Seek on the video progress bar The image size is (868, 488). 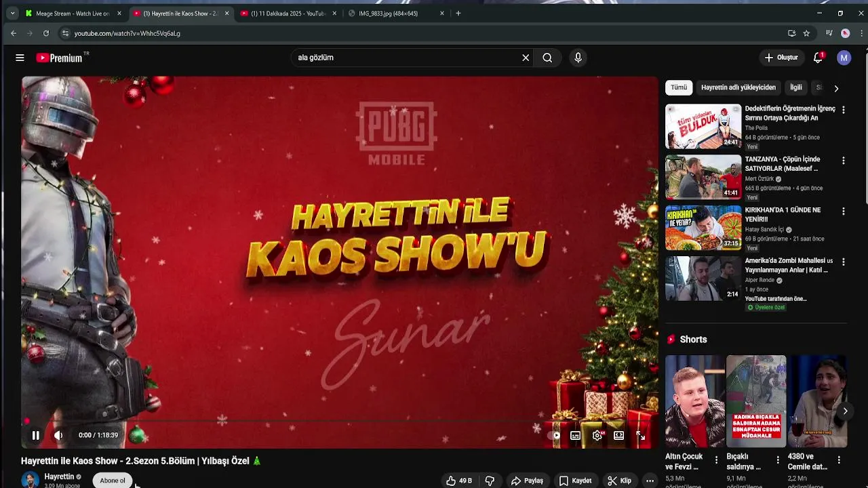coord(339,422)
